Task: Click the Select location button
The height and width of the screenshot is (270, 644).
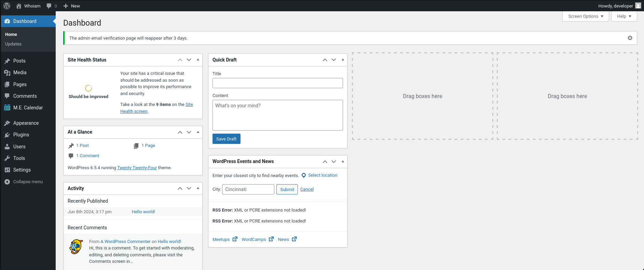Action: click(x=319, y=175)
